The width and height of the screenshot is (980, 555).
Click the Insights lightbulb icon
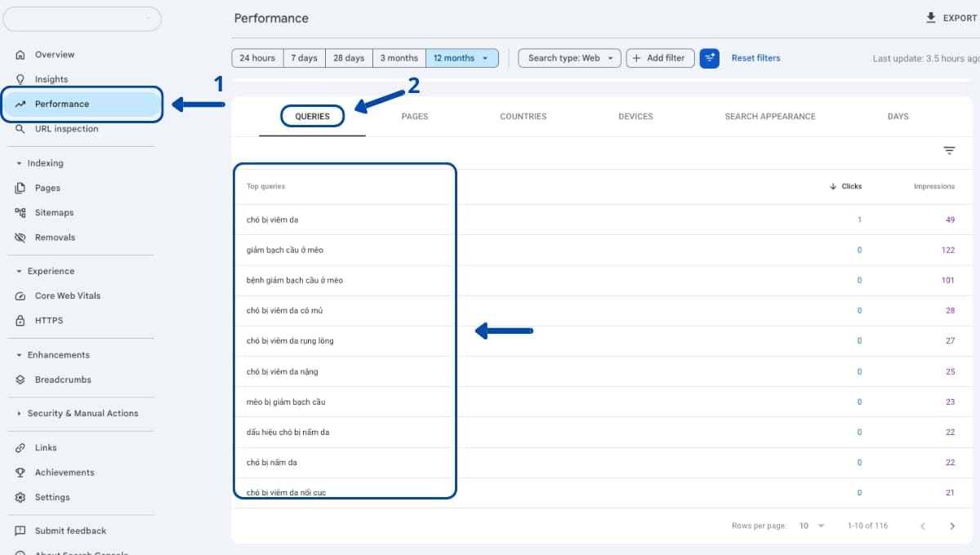[x=20, y=79]
